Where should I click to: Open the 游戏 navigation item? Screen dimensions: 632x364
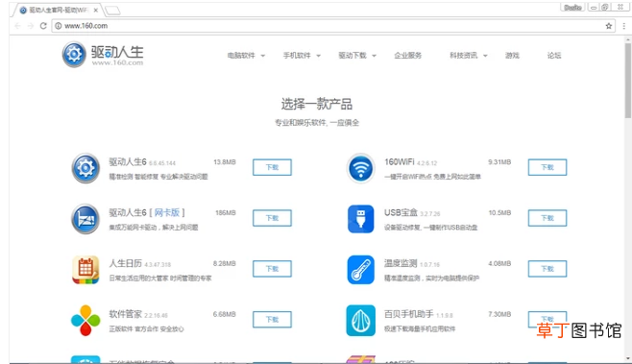tap(512, 56)
